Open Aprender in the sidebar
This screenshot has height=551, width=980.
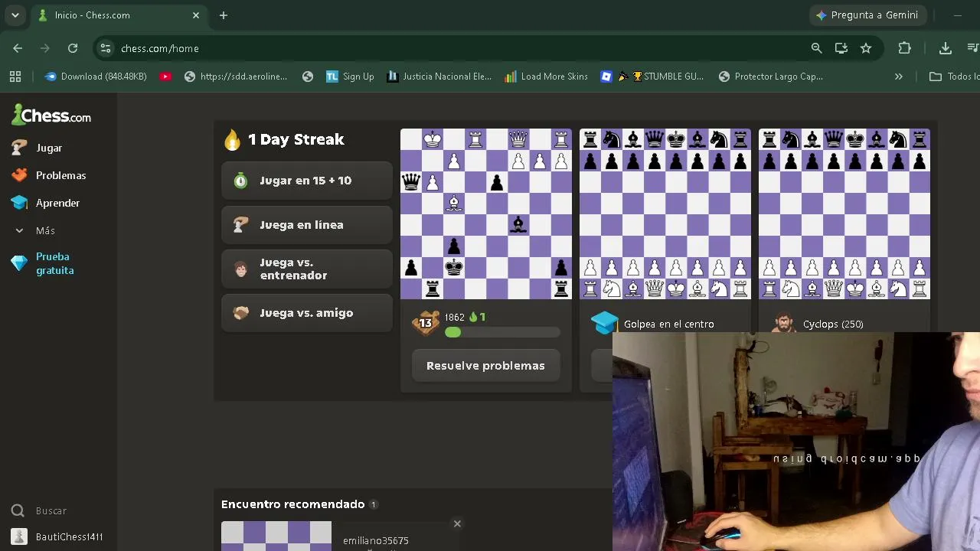57,203
